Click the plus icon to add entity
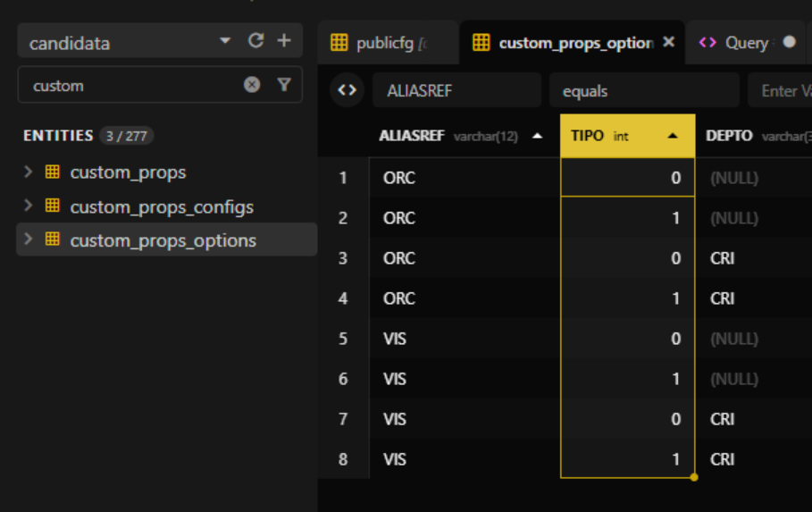 (x=284, y=41)
